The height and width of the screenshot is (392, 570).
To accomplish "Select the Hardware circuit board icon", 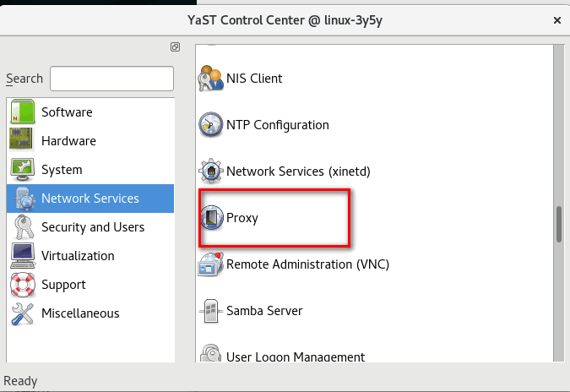I will (22, 139).
